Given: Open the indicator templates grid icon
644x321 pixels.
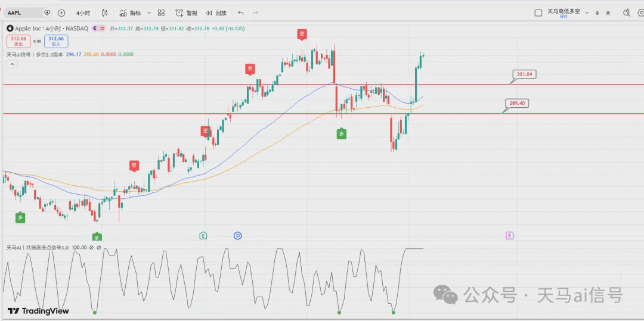Looking at the screenshot, I should pyautogui.click(x=161, y=13).
